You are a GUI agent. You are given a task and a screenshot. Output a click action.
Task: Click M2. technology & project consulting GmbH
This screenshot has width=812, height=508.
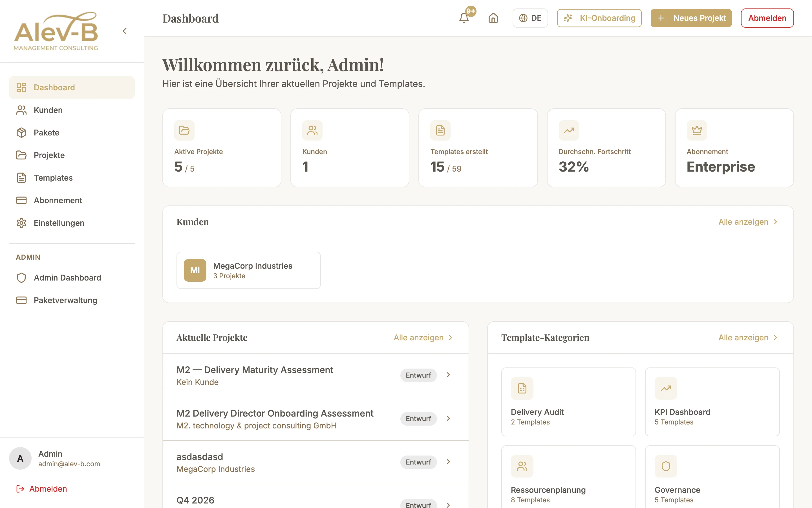coord(256,425)
